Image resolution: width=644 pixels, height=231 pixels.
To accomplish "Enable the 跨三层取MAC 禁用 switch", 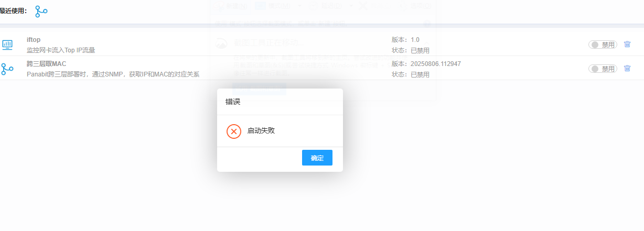I will (x=603, y=69).
